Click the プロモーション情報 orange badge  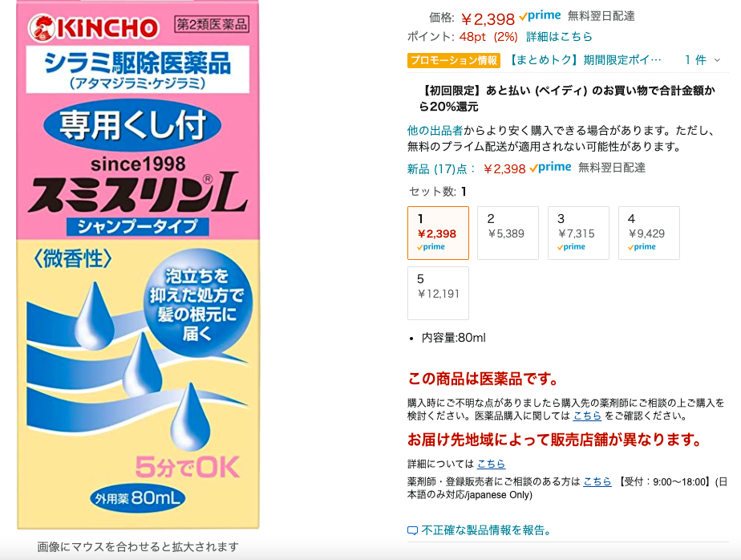pyautogui.click(x=454, y=60)
